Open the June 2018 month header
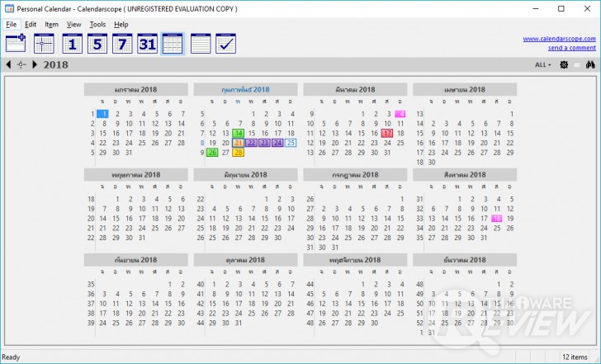The height and width of the screenshot is (364, 601). [x=246, y=175]
